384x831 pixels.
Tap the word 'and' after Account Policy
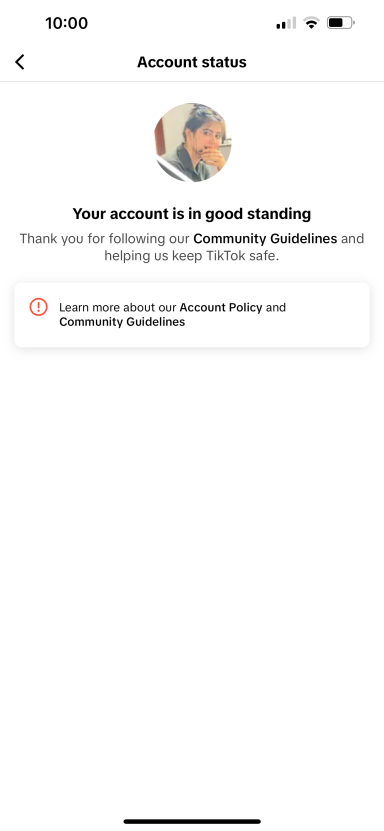(275, 307)
